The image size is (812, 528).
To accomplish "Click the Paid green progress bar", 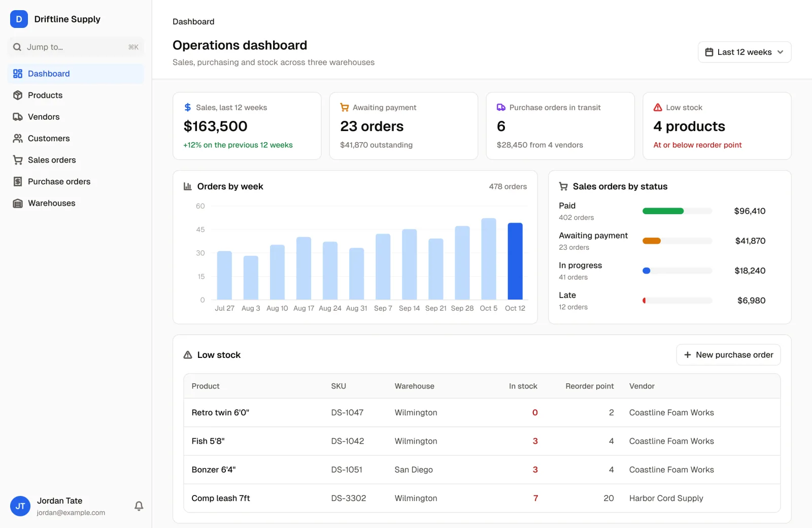I will click(663, 211).
